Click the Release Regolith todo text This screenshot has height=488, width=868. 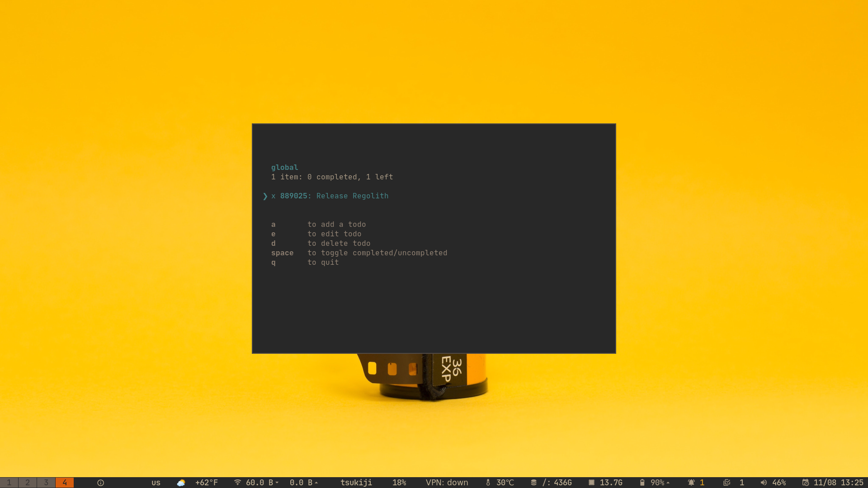352,196
